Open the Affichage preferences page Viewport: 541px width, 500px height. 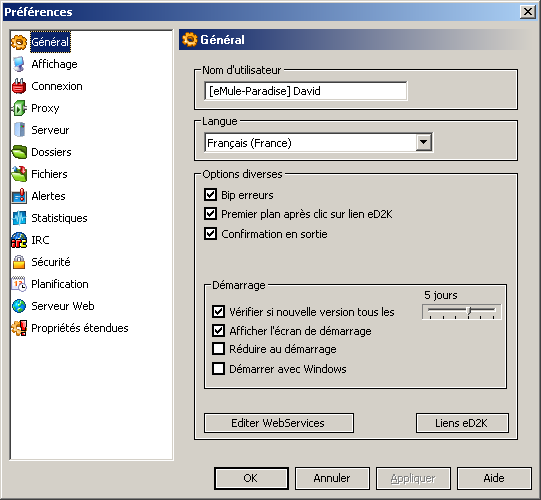coord(54,64)
